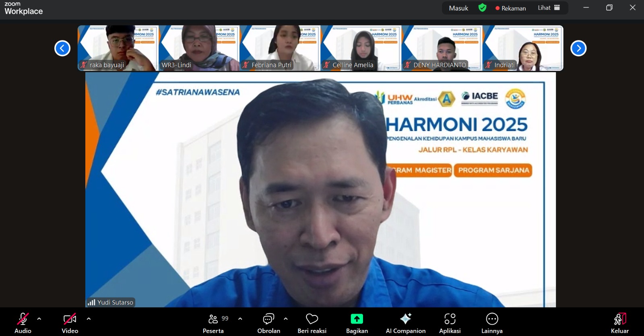Show next participants with right arrow
644x336 pixels.
[578, 48]
